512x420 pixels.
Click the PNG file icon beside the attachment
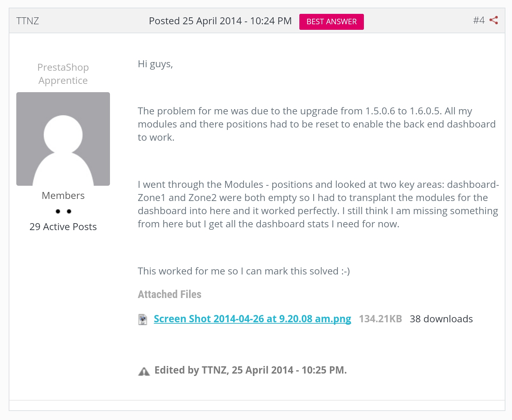(143, 319)
